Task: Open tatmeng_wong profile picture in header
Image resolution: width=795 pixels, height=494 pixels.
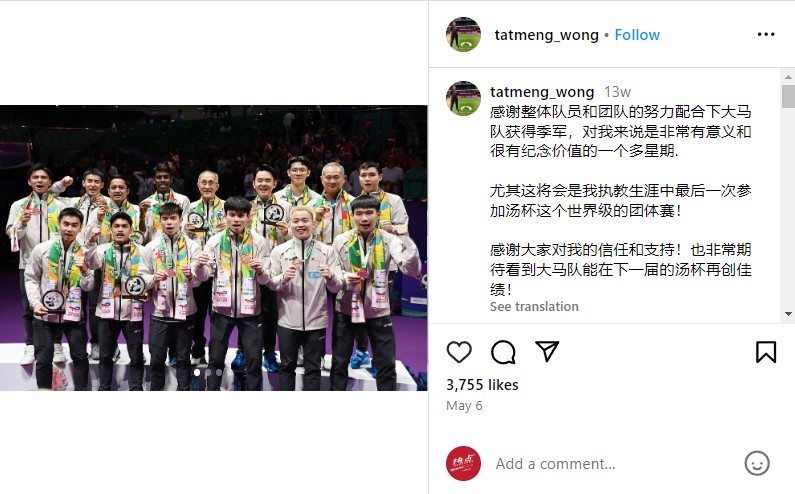Action: coord(463,34)
